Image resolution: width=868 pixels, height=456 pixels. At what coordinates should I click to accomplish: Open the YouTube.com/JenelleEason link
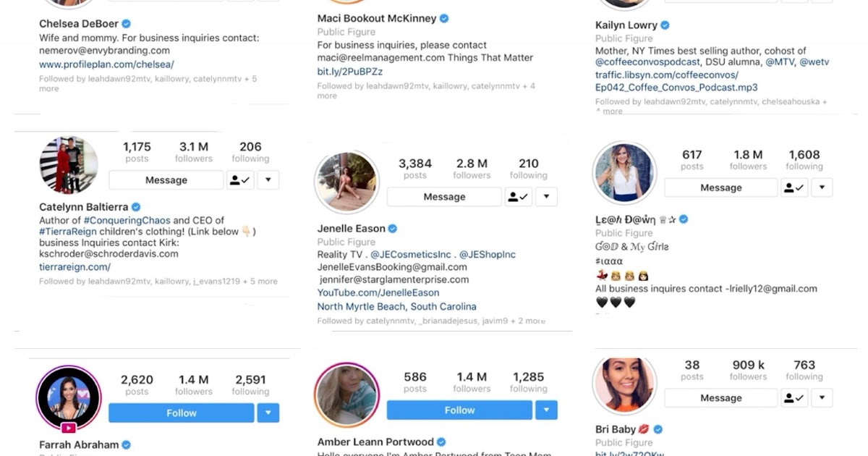pyautogui.click(x=378, y=292)
